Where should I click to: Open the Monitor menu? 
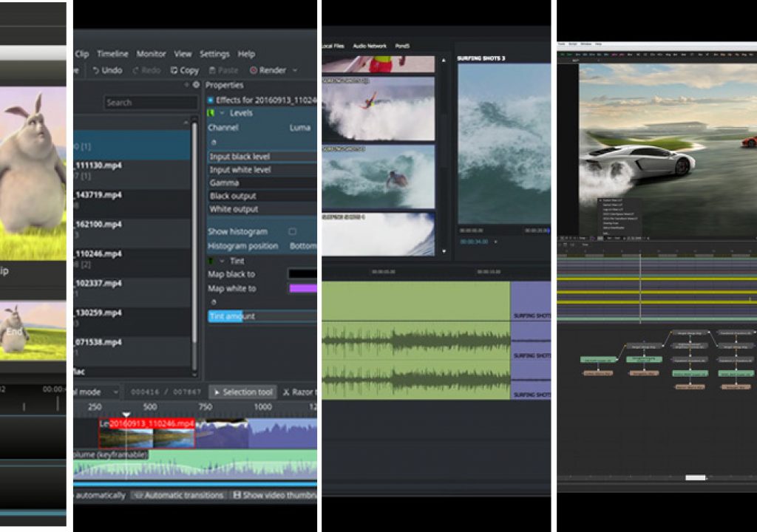coord(151,54)
